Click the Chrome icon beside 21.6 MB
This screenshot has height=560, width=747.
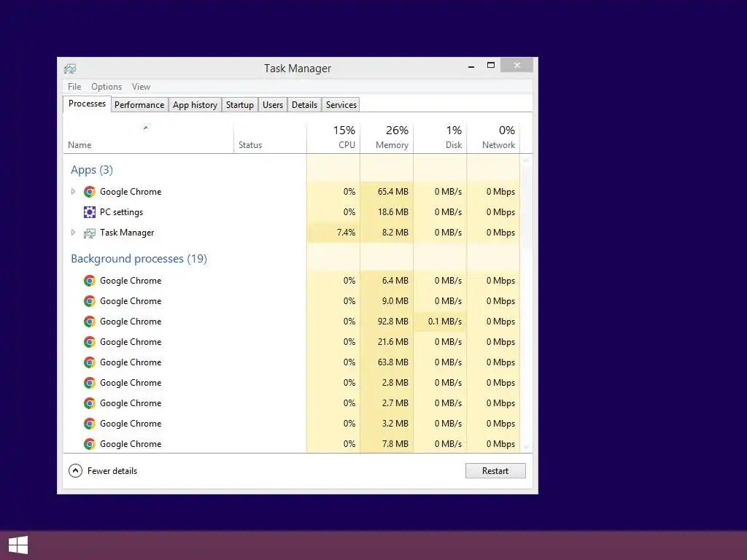coord(89,343)
